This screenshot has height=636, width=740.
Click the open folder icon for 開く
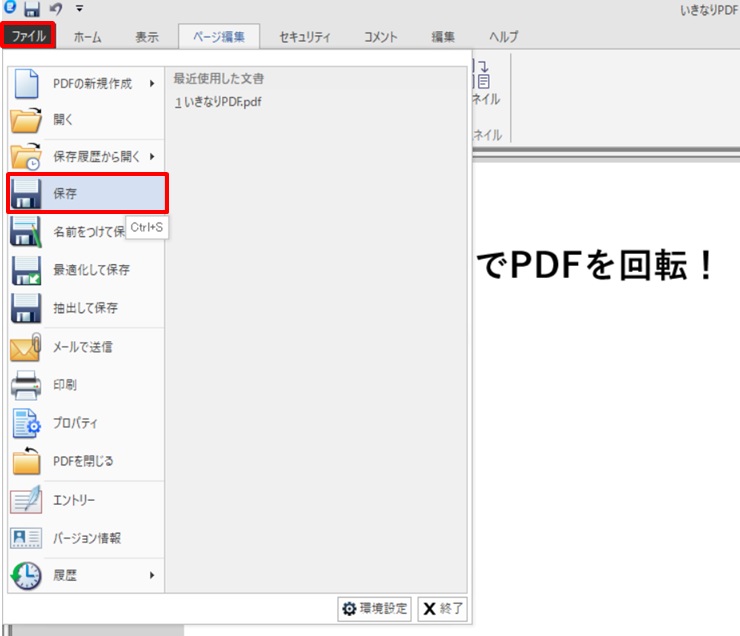26,120
